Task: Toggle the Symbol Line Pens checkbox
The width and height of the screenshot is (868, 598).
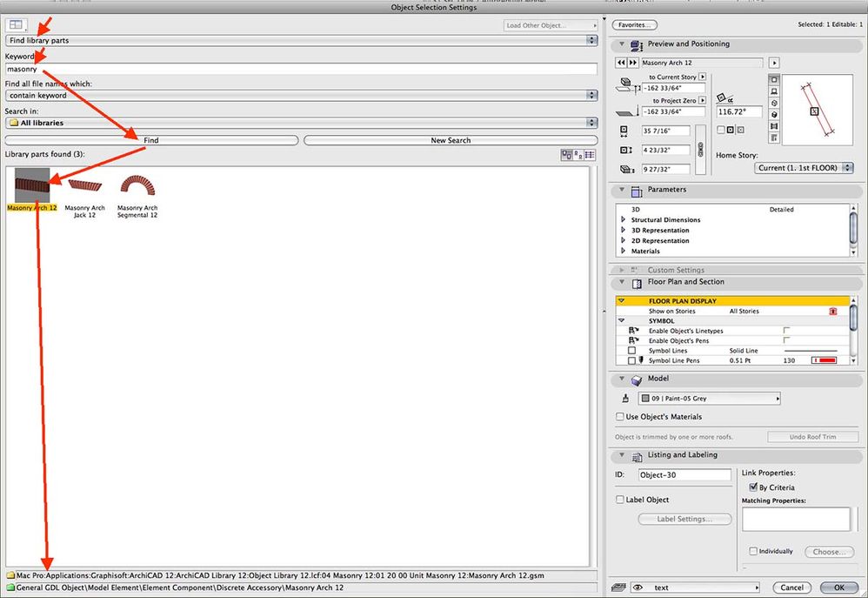Action: pyautogui.click(x=632, y=360)
